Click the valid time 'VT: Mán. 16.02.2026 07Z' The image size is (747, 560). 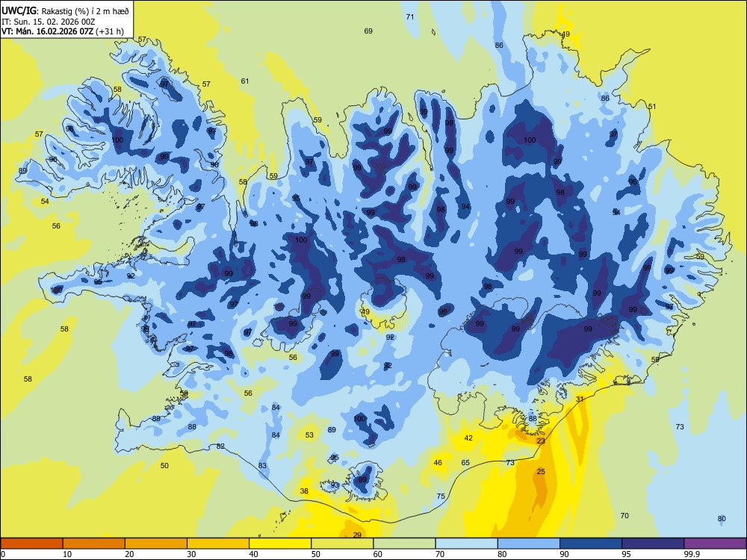[x=48, y=31]
